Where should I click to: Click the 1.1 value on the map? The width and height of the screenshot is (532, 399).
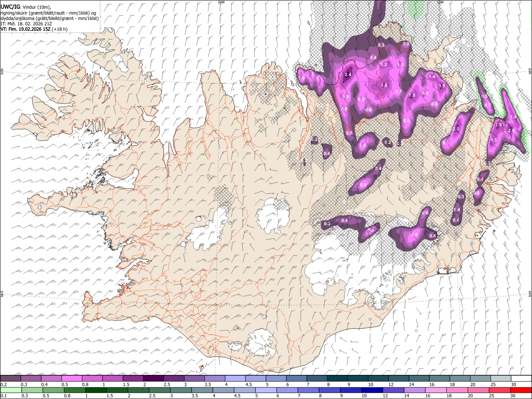[x=320, y=79]
